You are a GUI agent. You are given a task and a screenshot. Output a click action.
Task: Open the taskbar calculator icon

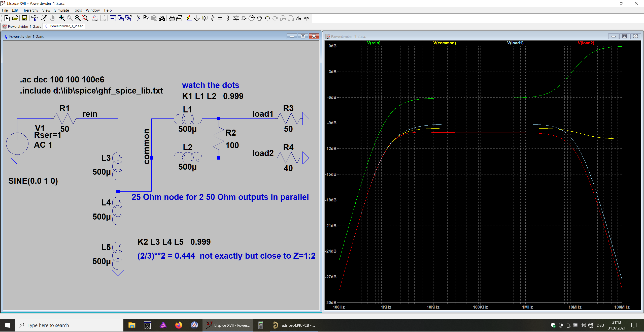click(x=261, y=325)
